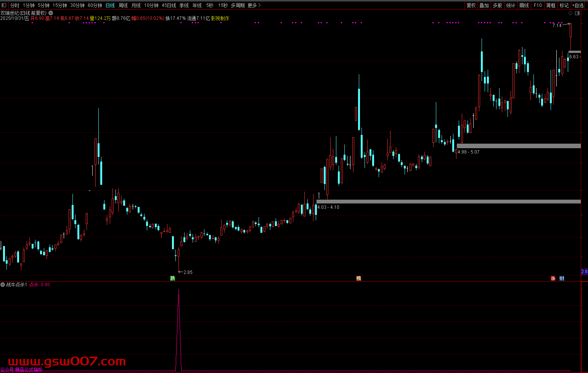Toggle the right sidebar panel icon
Image resolution: width=588 pixels, height=373 pixels.
577,13
